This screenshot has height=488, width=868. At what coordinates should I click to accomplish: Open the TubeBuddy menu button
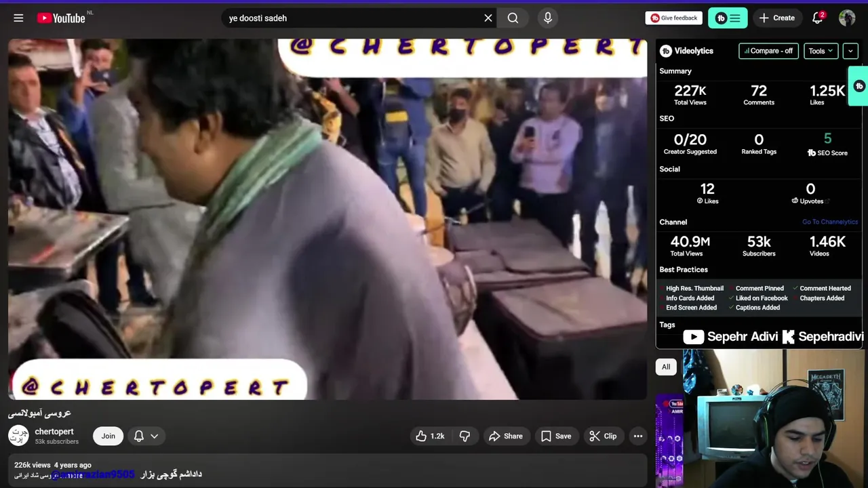click(x=728, y=18)
